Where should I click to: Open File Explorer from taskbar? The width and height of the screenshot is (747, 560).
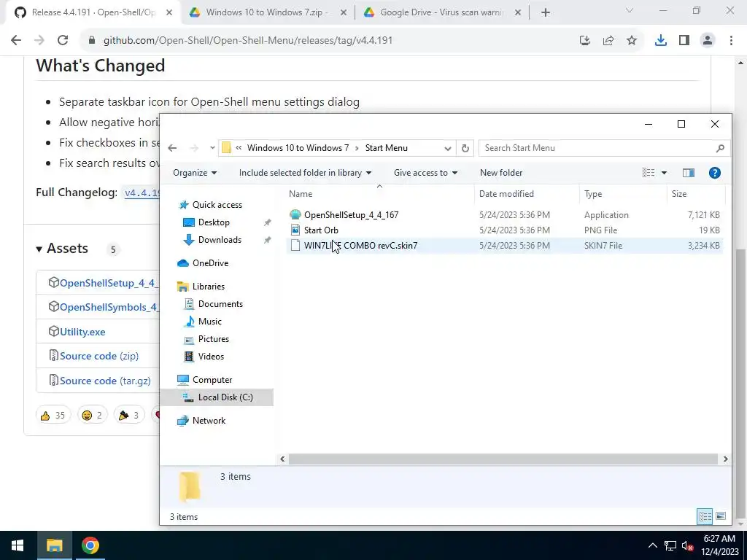click(54, 545)
